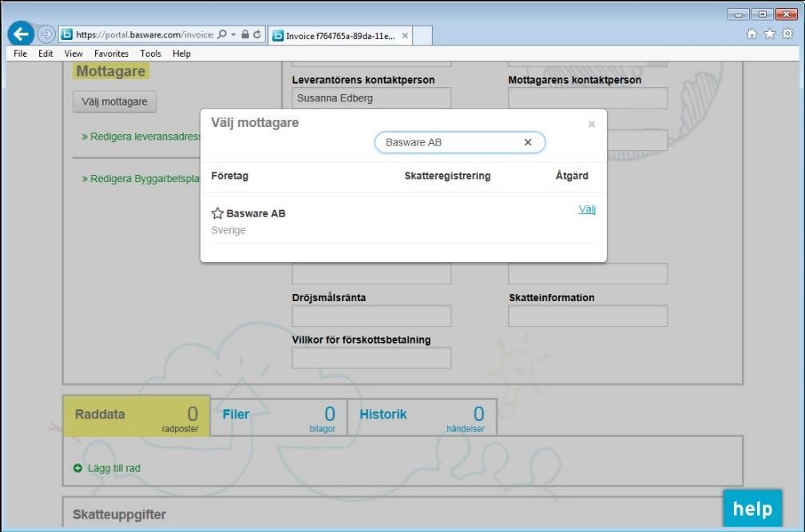Click the green plus icon beside Lägg till rad
The height and width of the screenshot is (532, 805).
pos(77,468)
